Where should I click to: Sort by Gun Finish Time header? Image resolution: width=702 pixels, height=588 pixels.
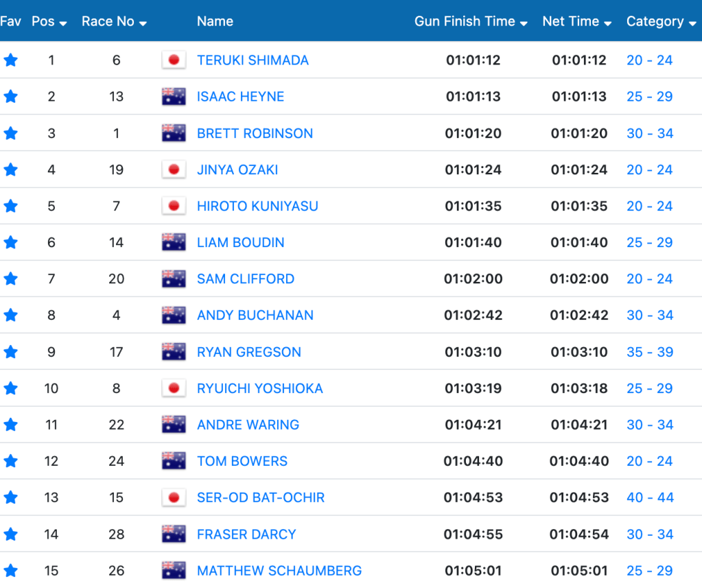470,21
